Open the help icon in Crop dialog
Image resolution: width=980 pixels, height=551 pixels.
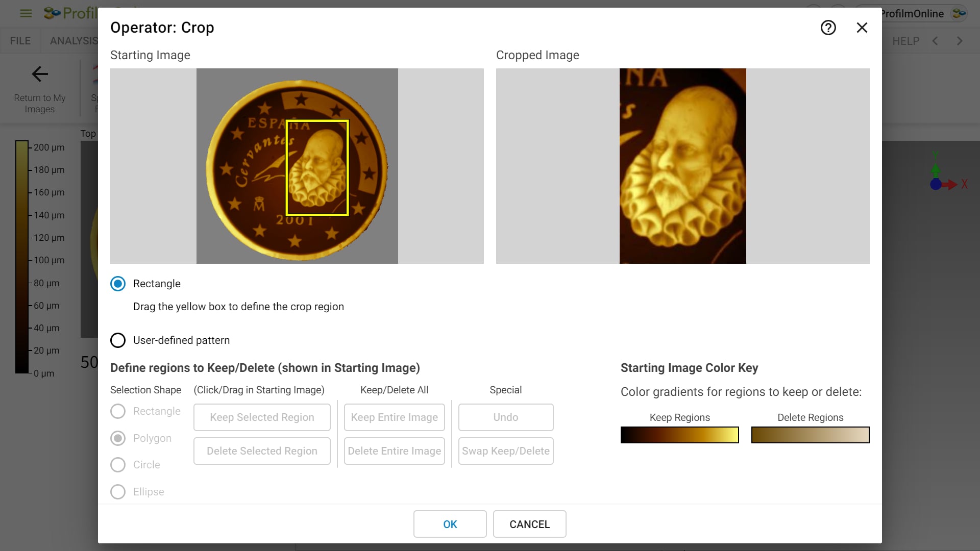click(x=828, y=28)
